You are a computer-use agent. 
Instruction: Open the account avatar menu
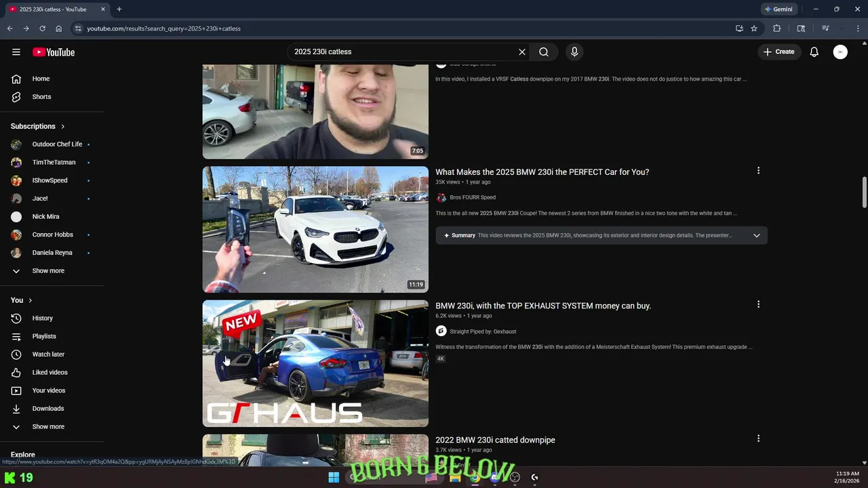click(x=840, y=52)
